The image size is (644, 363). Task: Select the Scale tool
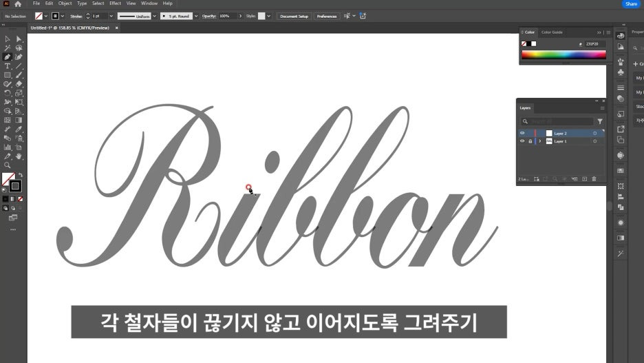pos(19,93)
